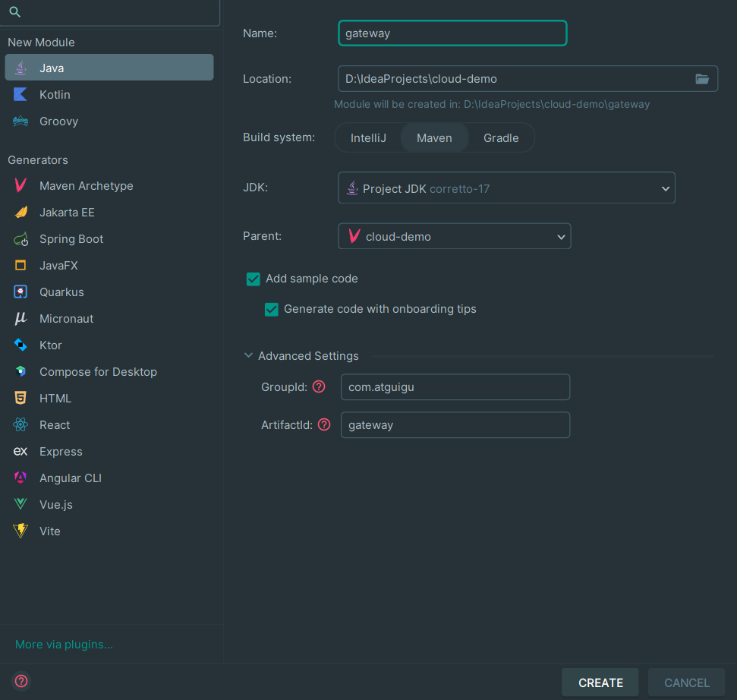
Task: Click the search magnifier icon
Action: coord(14,11)
